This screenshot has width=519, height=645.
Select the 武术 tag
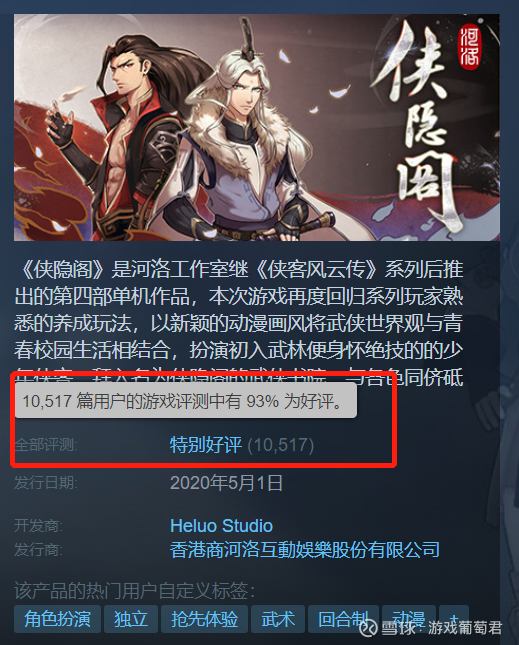278,619
